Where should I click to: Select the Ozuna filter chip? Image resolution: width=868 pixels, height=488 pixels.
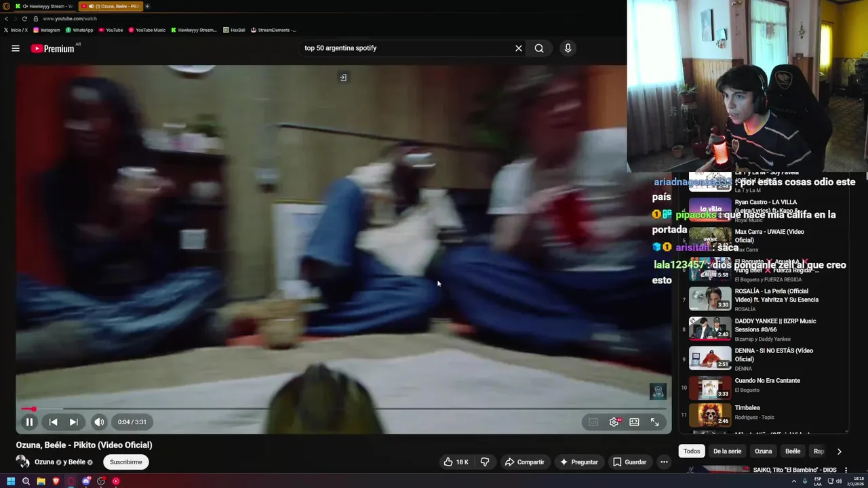[763, 451]
